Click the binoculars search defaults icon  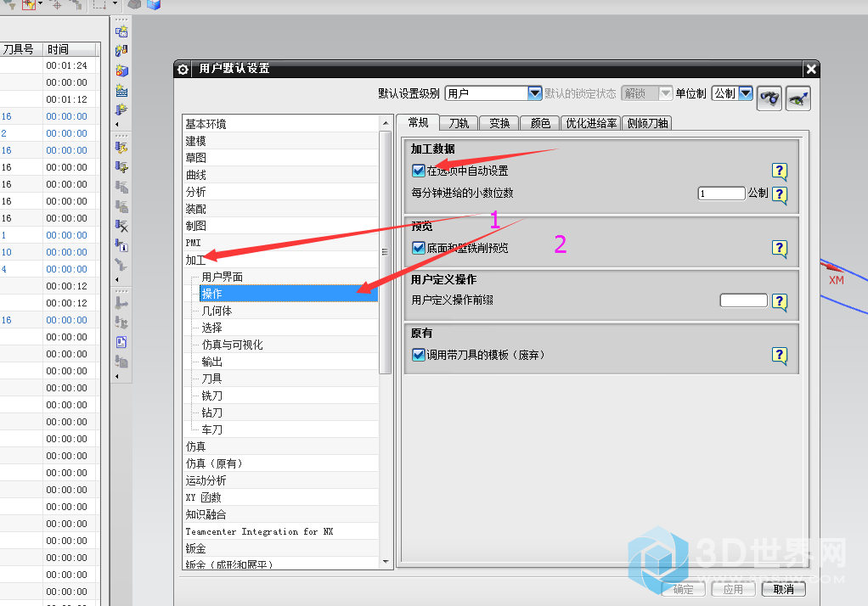pos(769,98)
